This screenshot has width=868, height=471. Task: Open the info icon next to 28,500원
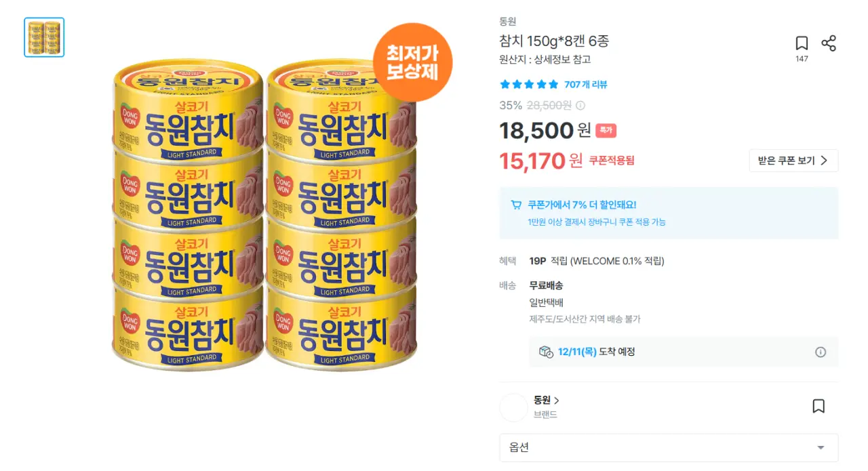(x=580, y=105)
